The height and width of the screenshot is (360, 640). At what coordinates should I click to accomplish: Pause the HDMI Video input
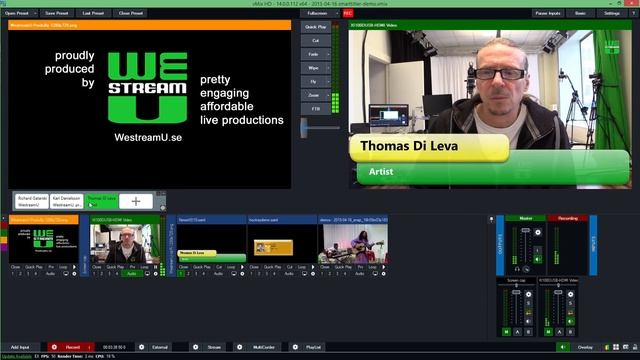click(x=156, y=267)
